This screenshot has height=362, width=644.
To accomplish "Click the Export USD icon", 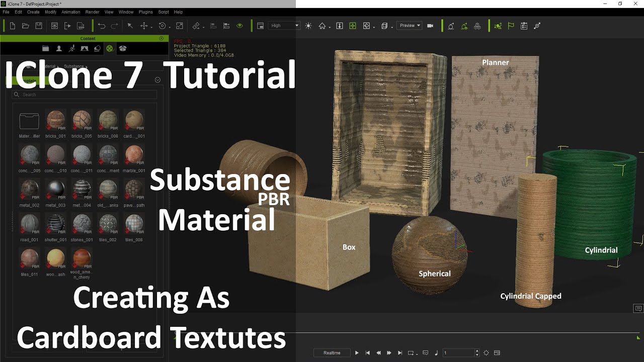I will (x=80, y=26).
